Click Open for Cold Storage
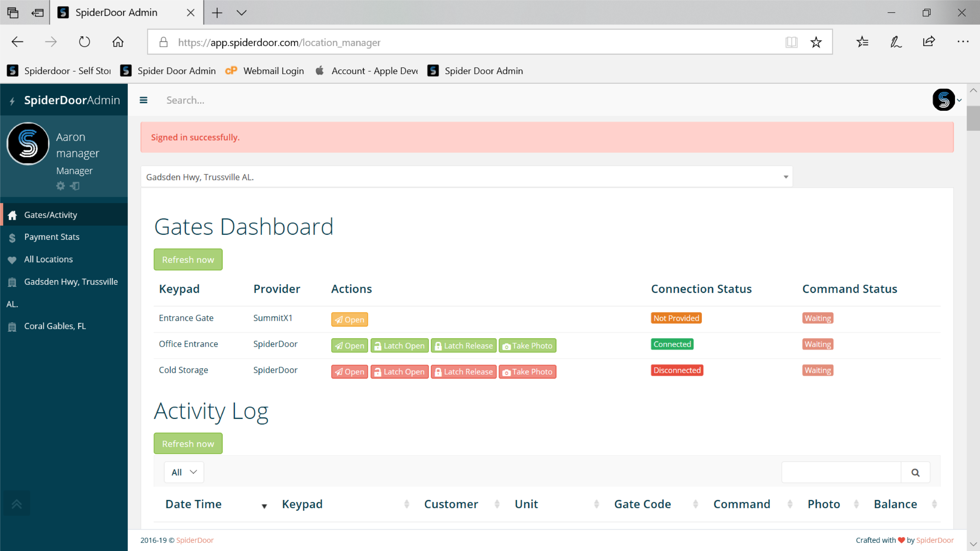Image resolution: width=980 pixels, height=551 pixels. click(x=350, y=371)
